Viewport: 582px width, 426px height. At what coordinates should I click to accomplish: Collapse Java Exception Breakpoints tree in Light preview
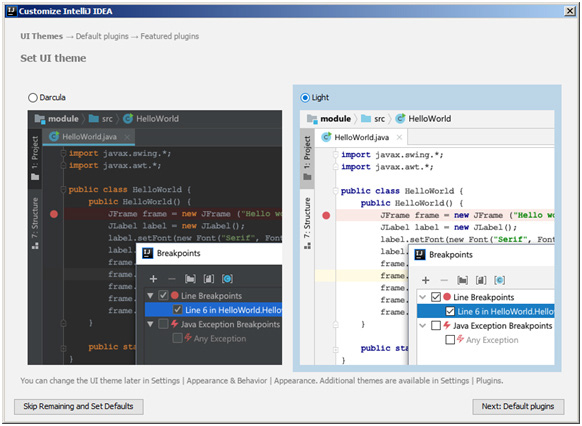click(x=422, y=326)
